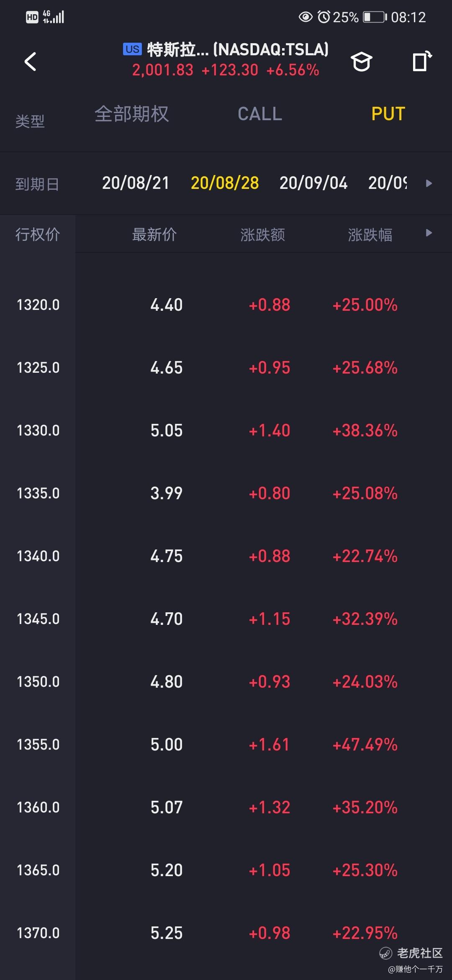Screen dimensions: 452x980
Task: Expand more expiration dates arrow
Action: [x=429, y=183]
